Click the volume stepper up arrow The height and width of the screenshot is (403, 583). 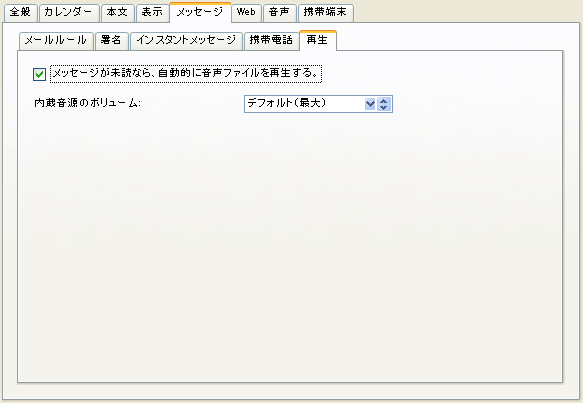tap(384, 101)
